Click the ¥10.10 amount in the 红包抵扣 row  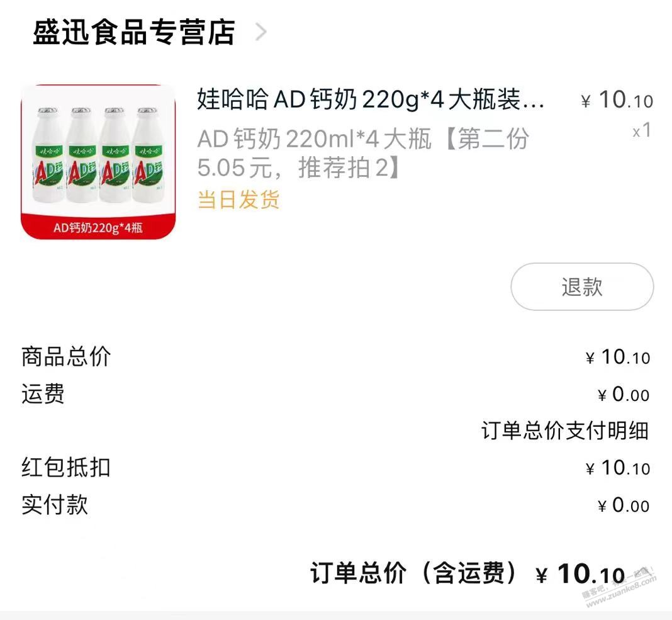point(618,468)
